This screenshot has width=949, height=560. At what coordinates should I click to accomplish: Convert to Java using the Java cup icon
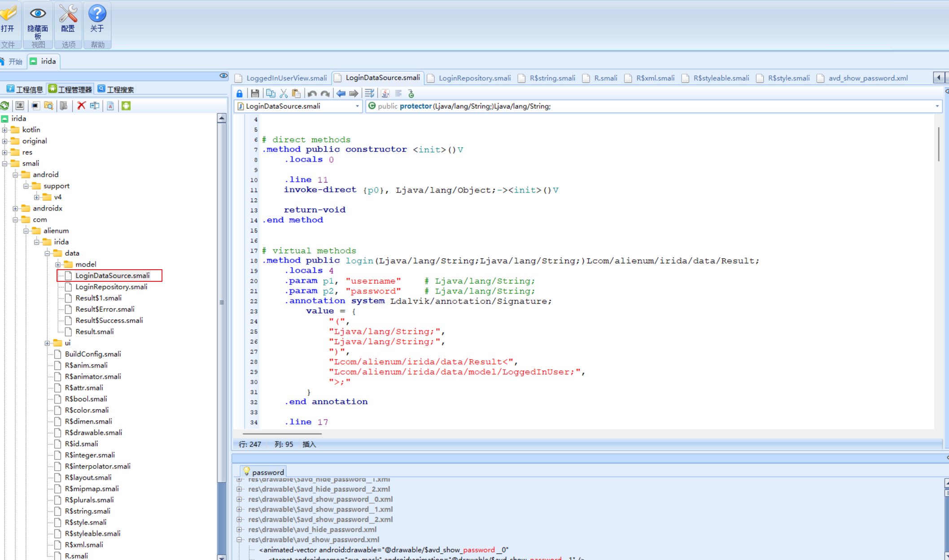tap(385, 93)
